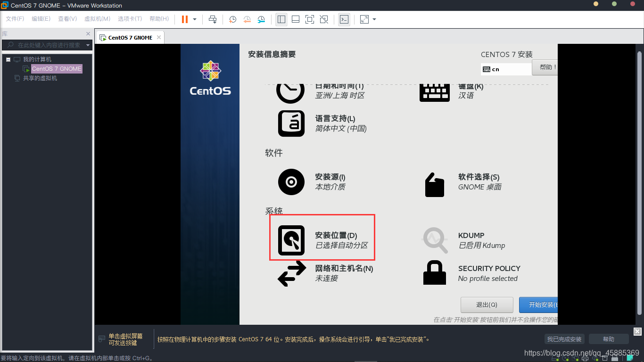Click the printer icon in the status bar
Screen dimensions: 644x362
(x=585, y=359)
